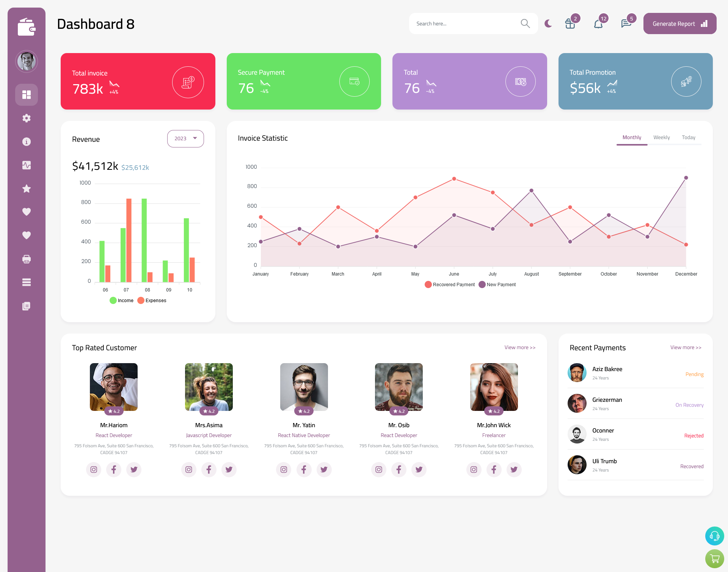Image resolution: width=728 pixels, height=572 pixels.
Task: Click the star/favorites icon in sidebar
Action: (26, 188)
